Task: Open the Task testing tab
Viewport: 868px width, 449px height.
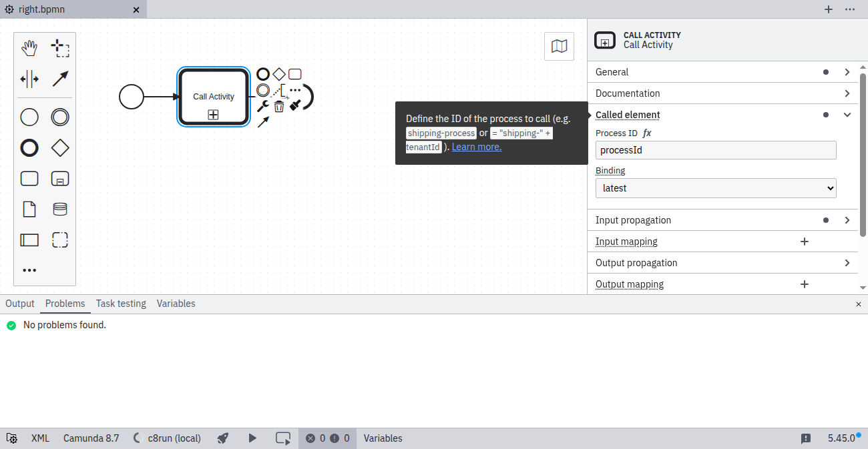Action: [x=121, y=304]
